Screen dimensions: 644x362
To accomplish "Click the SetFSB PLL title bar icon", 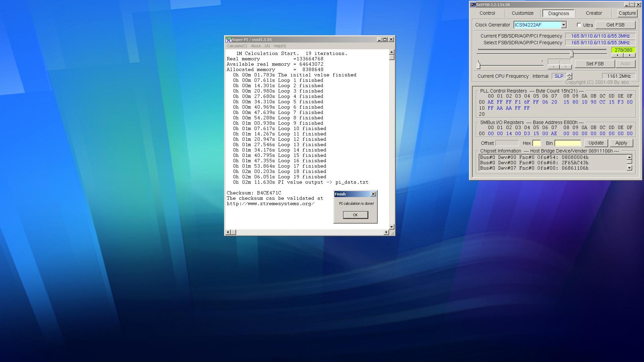I will pos(473,5).
